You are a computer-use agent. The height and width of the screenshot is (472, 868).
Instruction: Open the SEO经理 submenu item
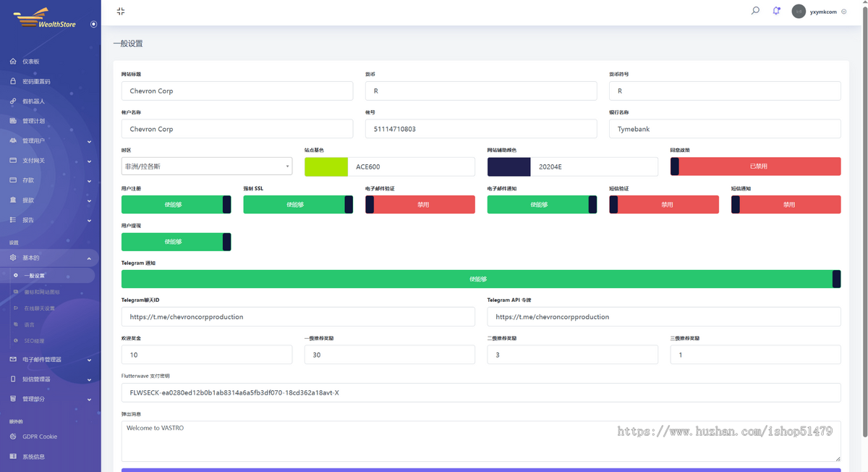[x=35, y=341]
